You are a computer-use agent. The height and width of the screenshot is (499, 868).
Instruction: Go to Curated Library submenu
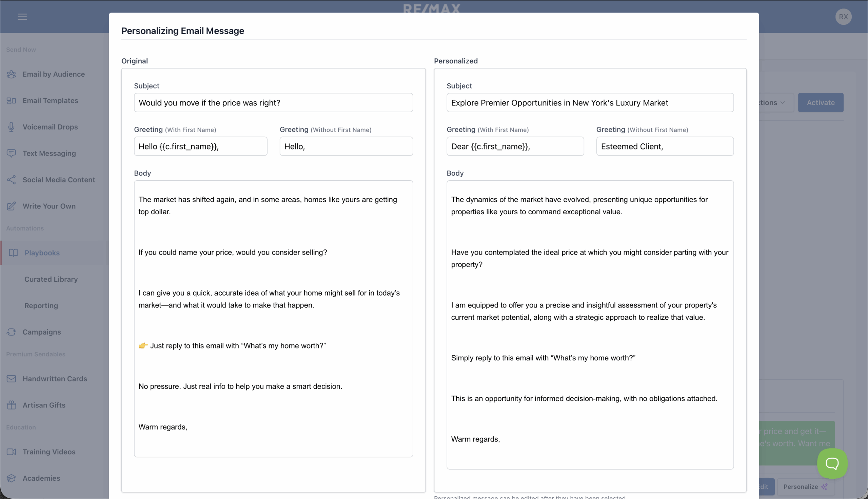51,279
